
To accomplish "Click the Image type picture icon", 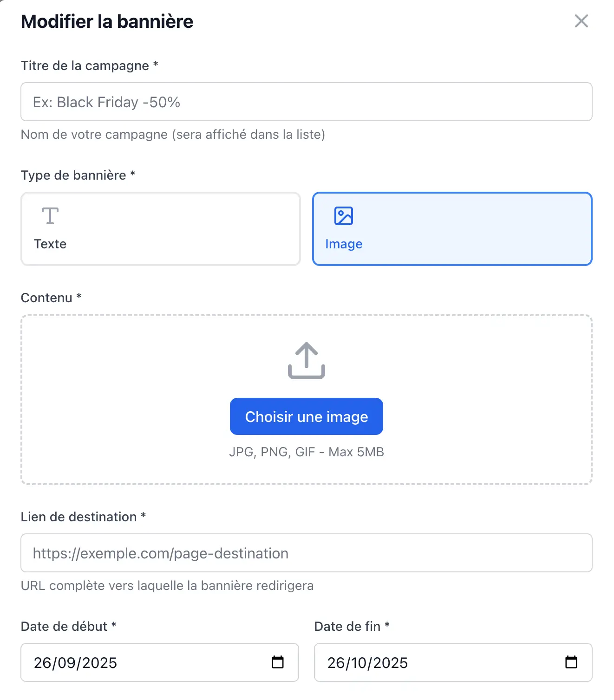I will tap(344, 216).
